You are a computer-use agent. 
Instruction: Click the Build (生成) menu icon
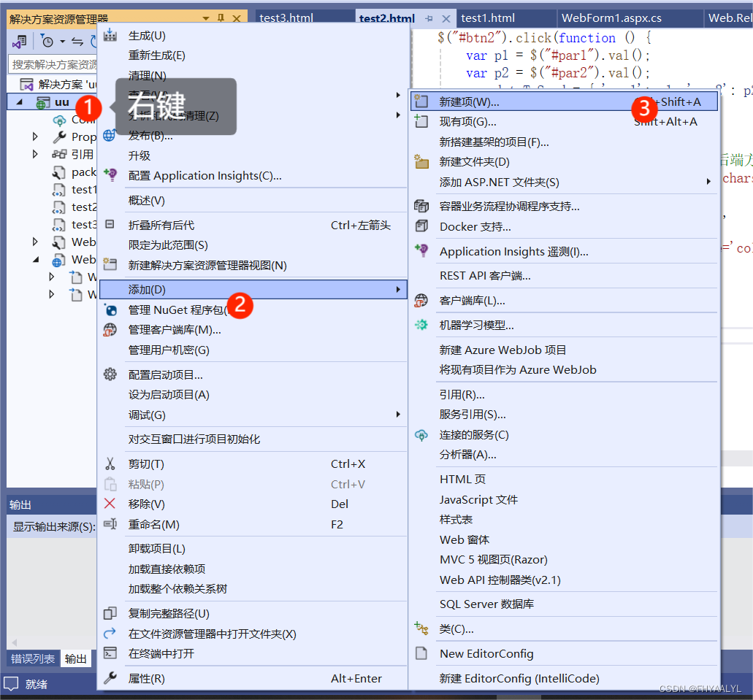[110, 34]
